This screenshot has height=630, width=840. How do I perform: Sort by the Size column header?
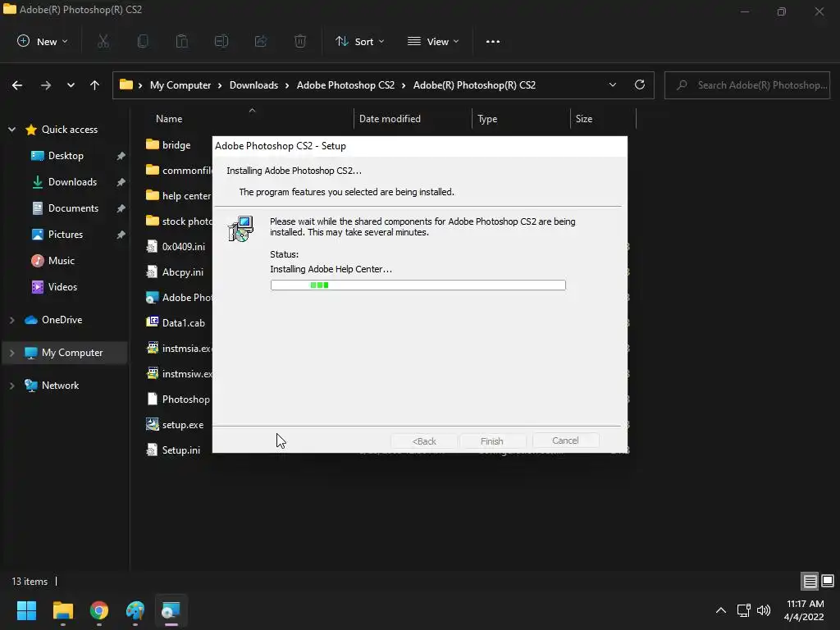click(x=584, y=119)
